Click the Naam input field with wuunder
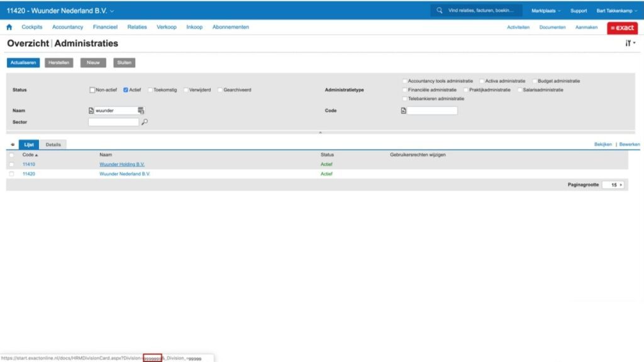The width and height of the screenshot is (644, 362). coord(116,111)
